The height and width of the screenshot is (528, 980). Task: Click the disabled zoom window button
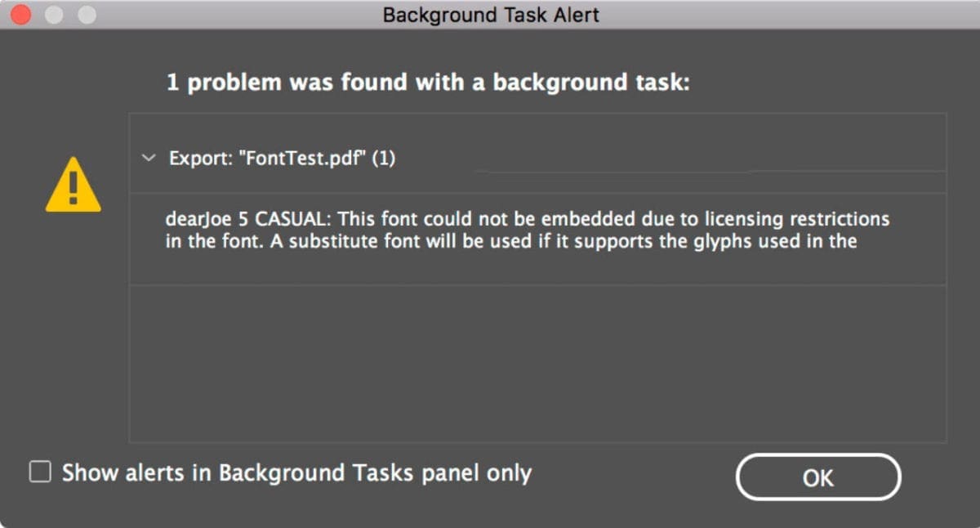pos(85,15)
